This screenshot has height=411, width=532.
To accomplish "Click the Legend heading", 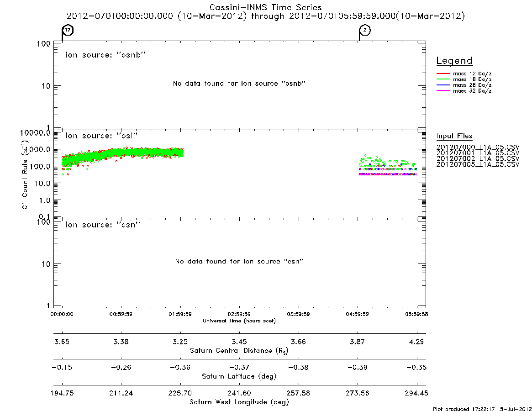I will pos(454,61).
